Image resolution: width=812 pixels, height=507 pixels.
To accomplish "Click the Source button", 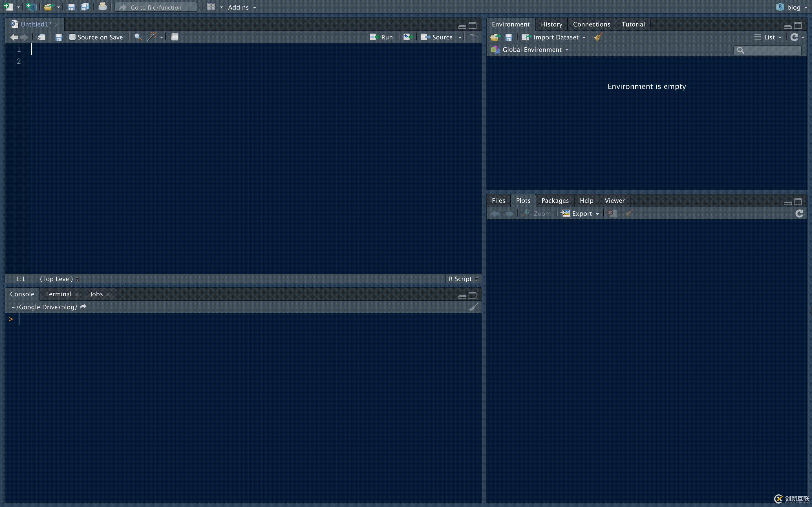I will pos(438,37).
